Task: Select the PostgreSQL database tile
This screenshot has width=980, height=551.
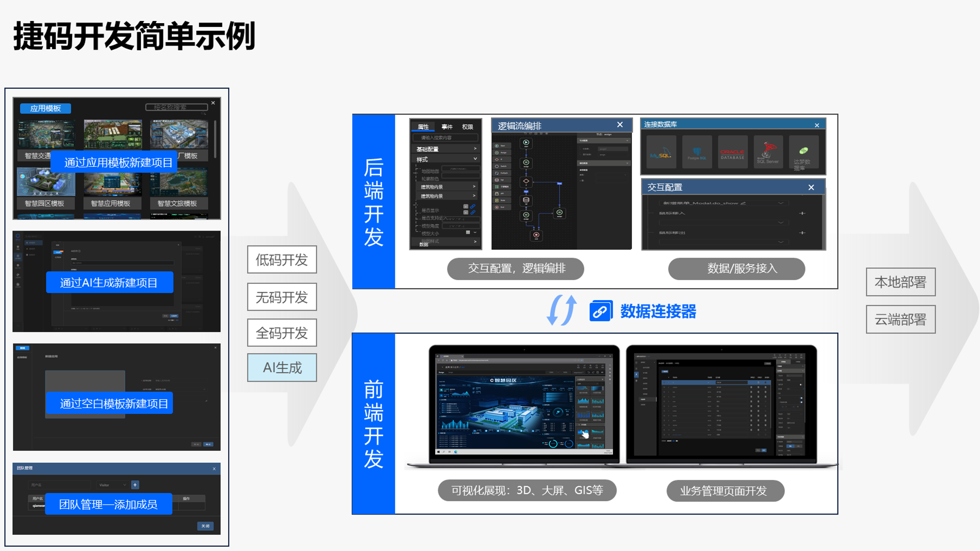Action: click(x=697, y=152)
